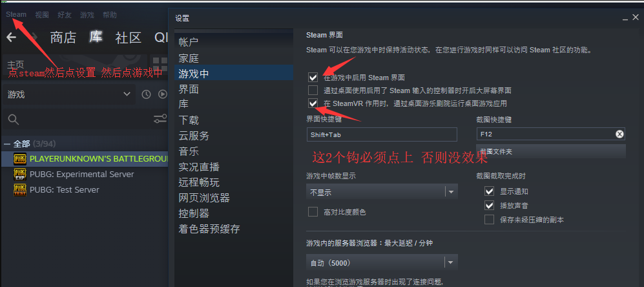Click the Shift+Tab overlay shortcut field
Screen dimensions: 644x287
(x=382, y=134)
